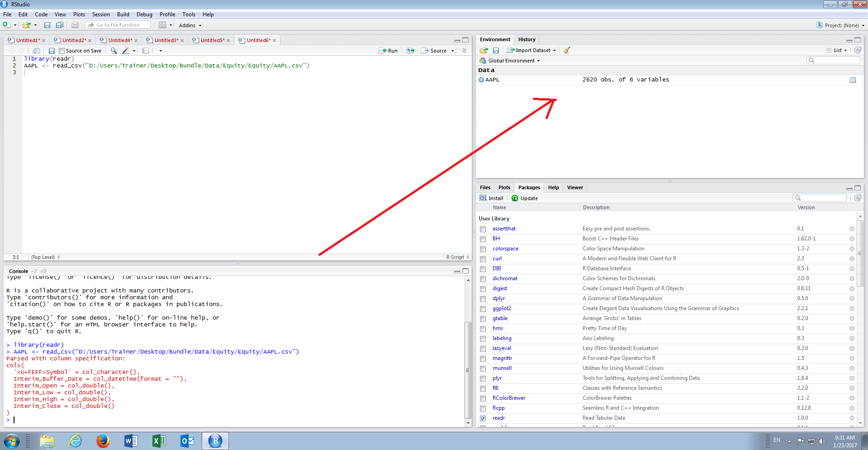The image size is (868, 450).
Task: Open the Tools menu
Action: (x=189, y=14)
